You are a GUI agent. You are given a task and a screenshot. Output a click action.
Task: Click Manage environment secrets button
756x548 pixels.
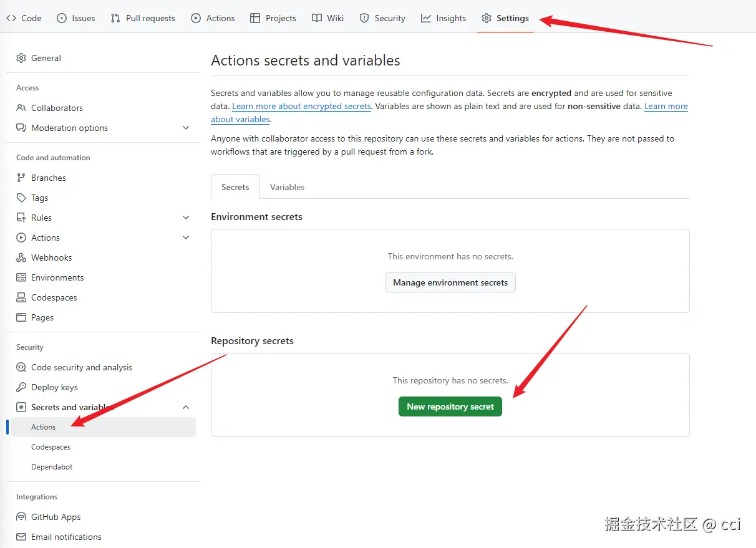pos(450,282)
